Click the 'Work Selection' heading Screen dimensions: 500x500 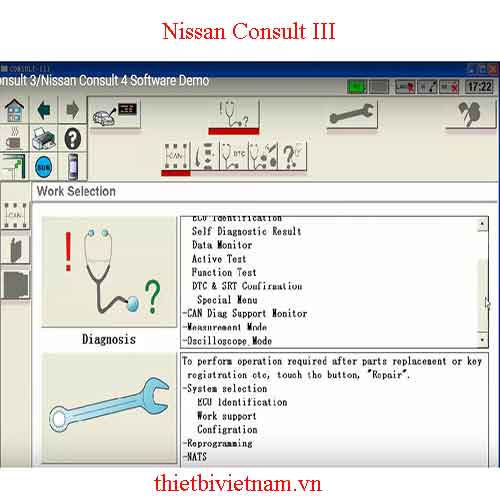click(x=76, y=191)
